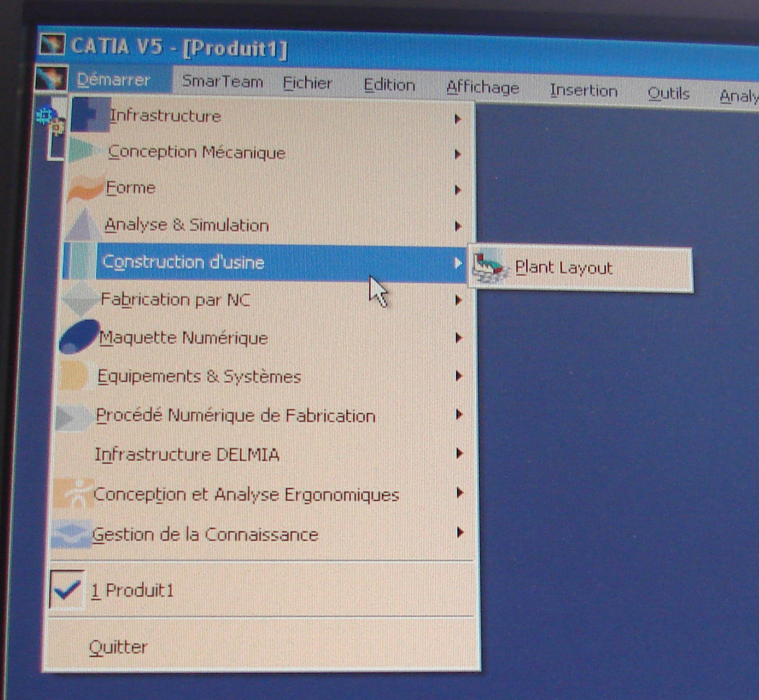Open the Affichage menu

click(482, 87)
